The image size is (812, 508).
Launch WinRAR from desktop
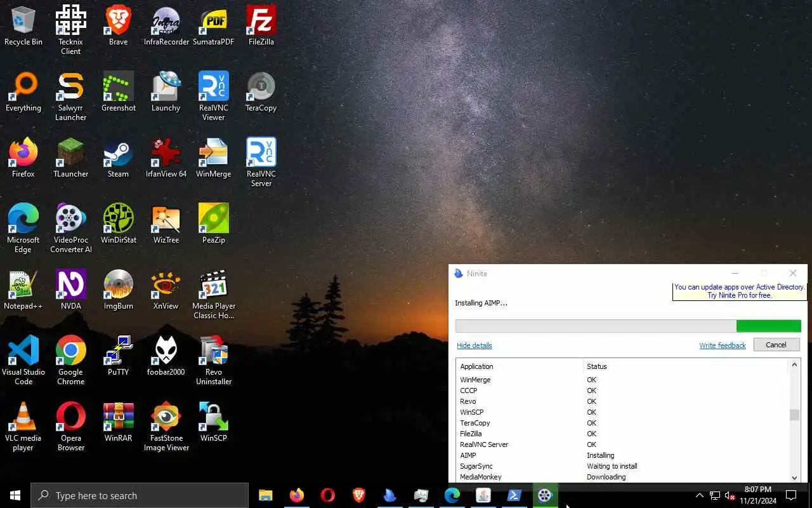click(x=118, y=423)
